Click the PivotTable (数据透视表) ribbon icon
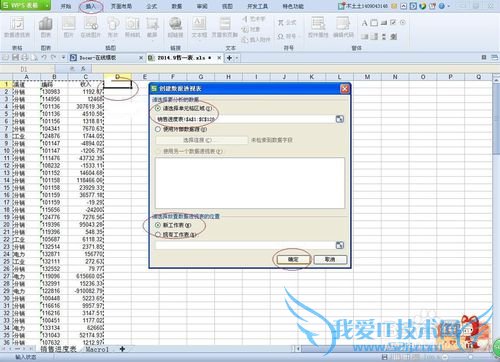Viewport: 500px width, 362px height. [17, 27]
